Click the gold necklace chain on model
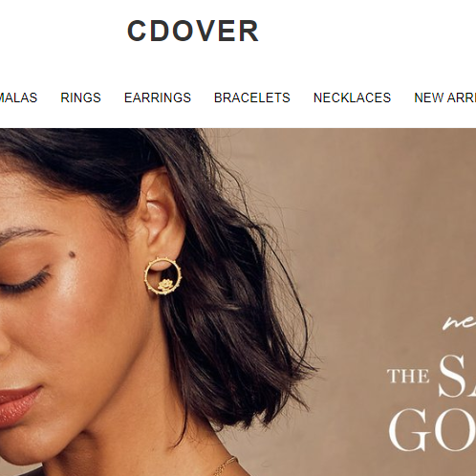Screen dimensions: 476x476 [x=225, y=466]
